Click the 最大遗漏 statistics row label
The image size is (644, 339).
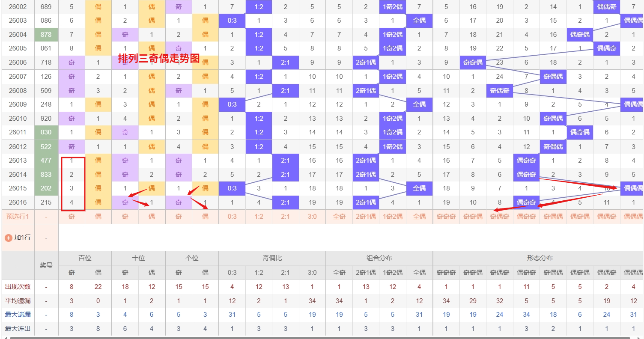(x=18, y=315)
